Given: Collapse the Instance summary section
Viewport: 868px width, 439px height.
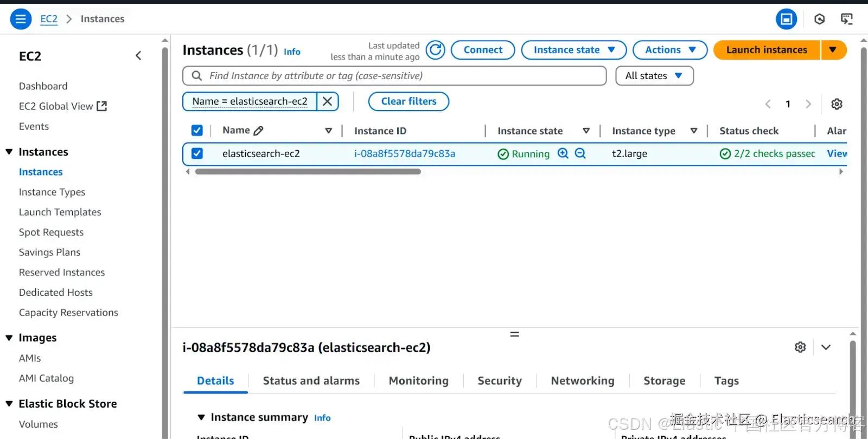Looking at the screenshot, I should pyautogui.click(x=201, y=417).
